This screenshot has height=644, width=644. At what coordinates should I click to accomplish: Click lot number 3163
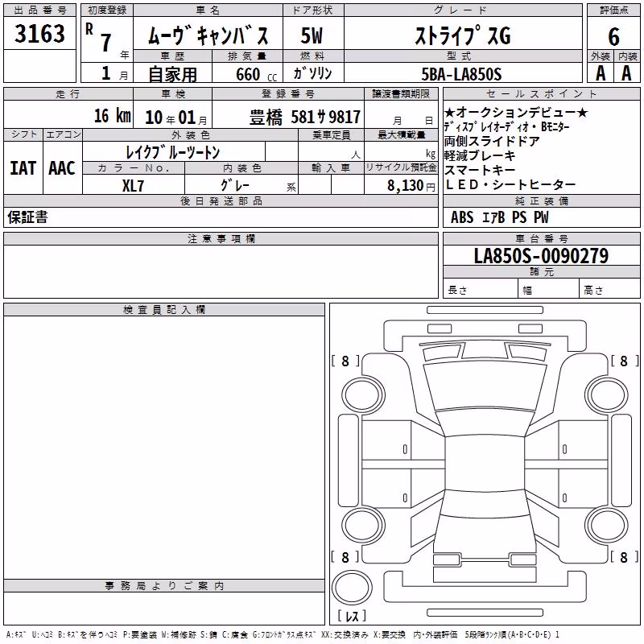click(x=39, y=34)
